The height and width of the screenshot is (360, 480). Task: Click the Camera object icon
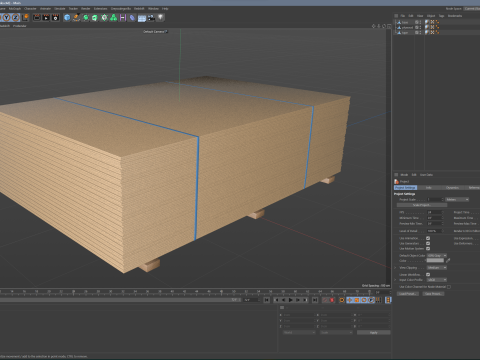tap(151, 17)
